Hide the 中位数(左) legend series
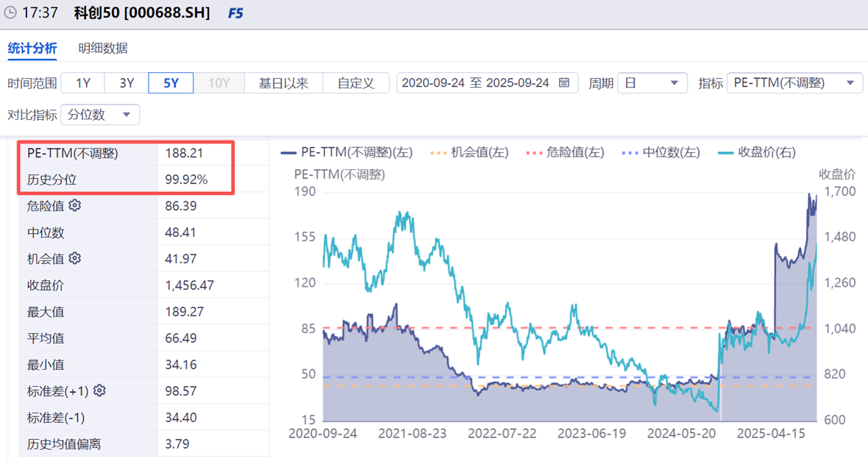Image resolution: width=868 pixels, height=462 pixels. click(661, 152)
